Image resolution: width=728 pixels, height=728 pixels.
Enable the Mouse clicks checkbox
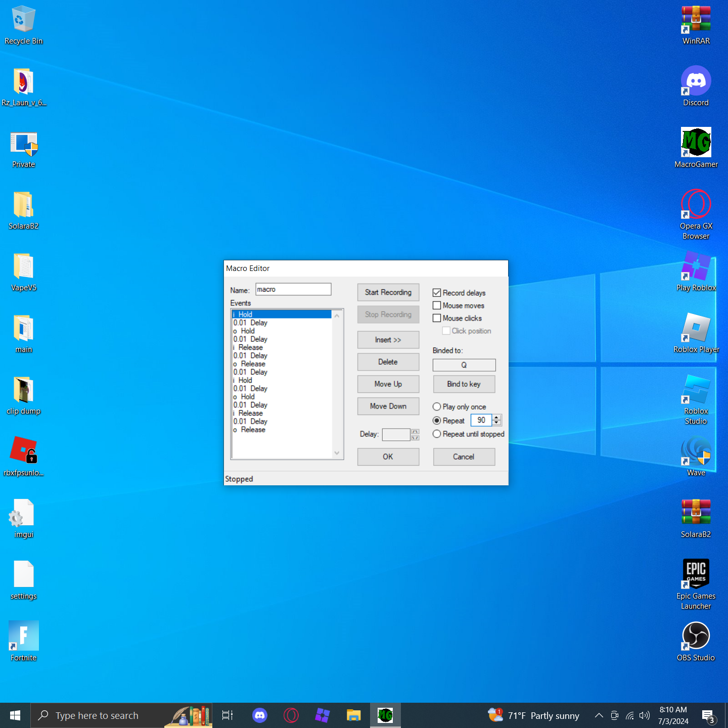click(x=437, y=318)
